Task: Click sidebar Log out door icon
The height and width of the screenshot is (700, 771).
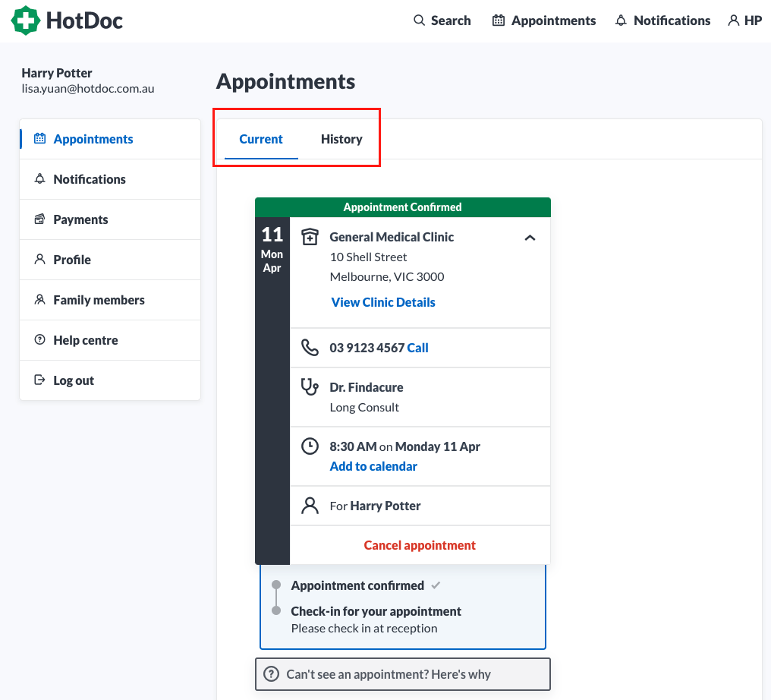Action: pos(39,380)
